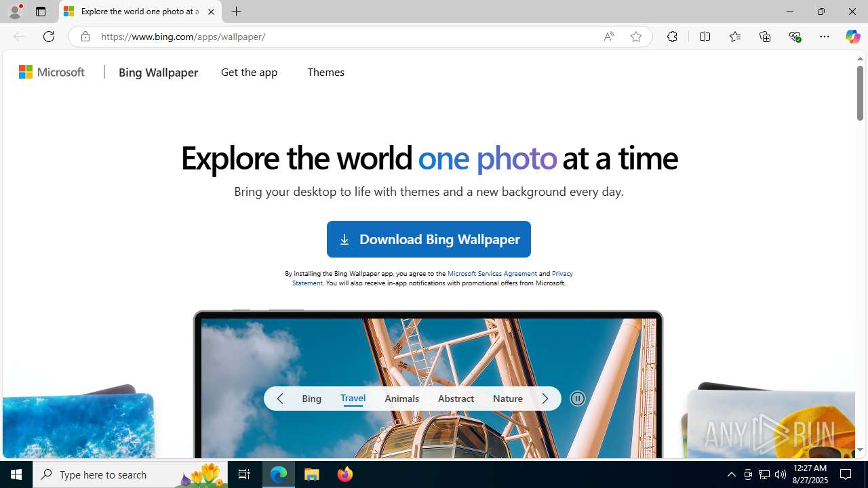
Task: Open Task View on taskbar
Action: [x=244, y=474]
